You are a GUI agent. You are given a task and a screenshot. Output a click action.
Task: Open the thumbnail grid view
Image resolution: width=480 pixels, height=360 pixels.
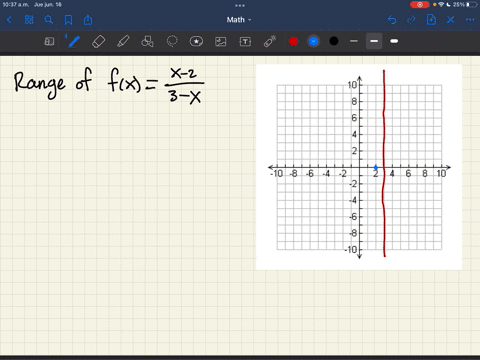pos(29,20)
